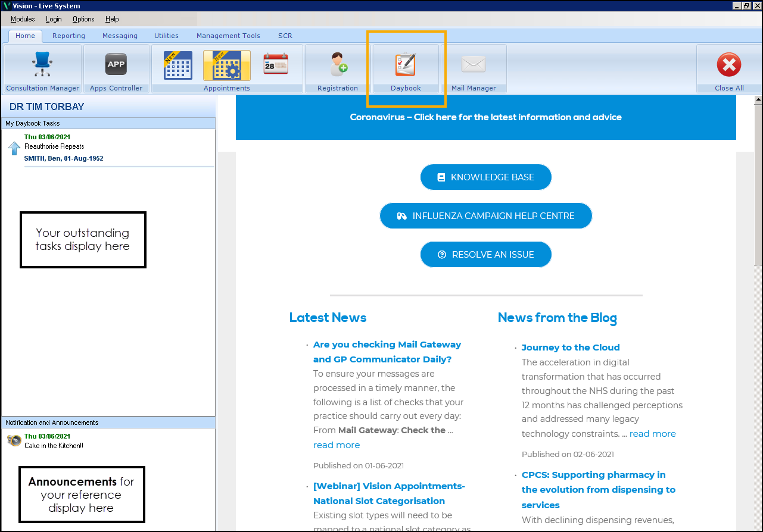Image resolution: width=763 pixels, height=532 pixels.
Task: Switch to the Management Tools tab
Action: [x=228, y=36]
